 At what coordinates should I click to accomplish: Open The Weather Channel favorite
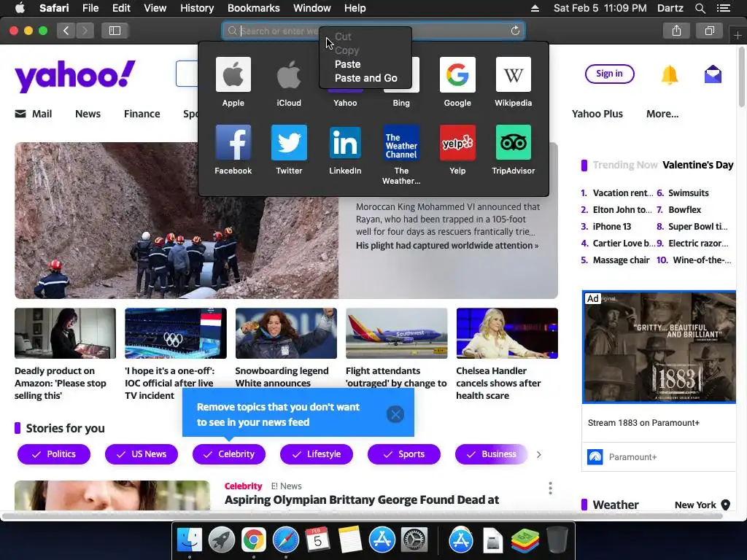pos(401,142)
